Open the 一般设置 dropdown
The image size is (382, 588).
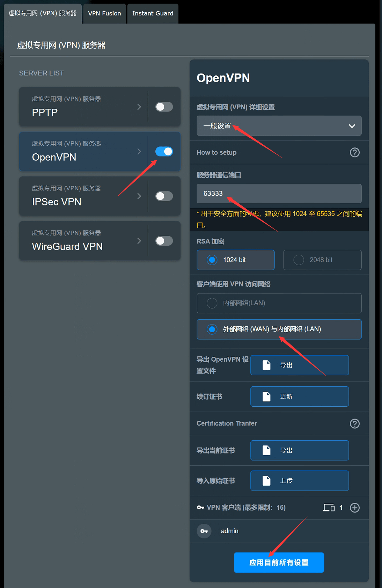[x=279, y=126]
